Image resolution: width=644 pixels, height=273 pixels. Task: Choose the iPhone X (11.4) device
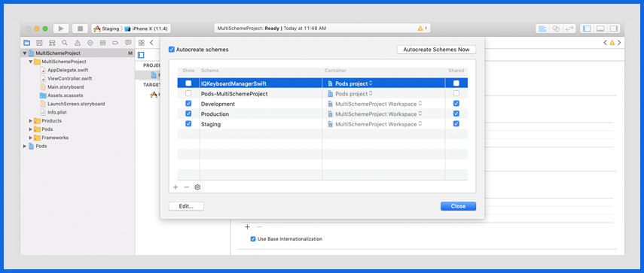147,29
